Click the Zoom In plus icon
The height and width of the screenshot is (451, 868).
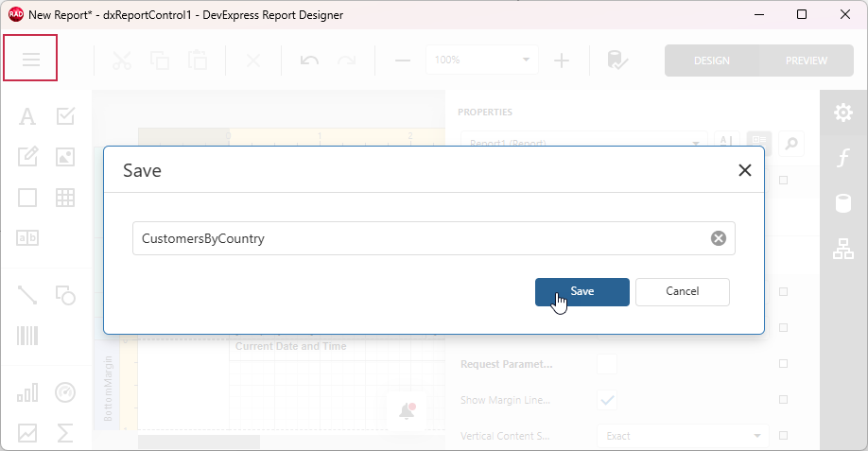[562, 61]
